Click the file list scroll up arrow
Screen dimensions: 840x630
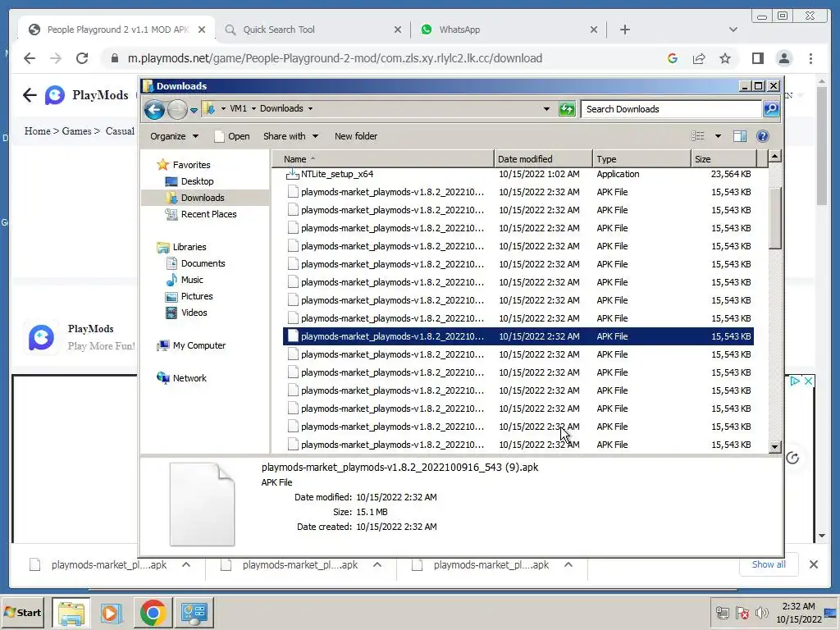[774, 157]
